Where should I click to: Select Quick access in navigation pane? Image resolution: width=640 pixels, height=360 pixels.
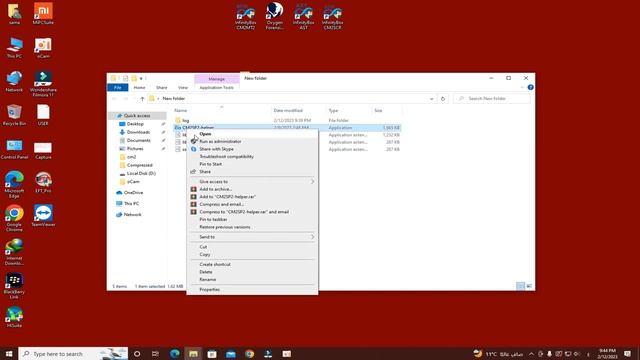(x=137, y=116)
